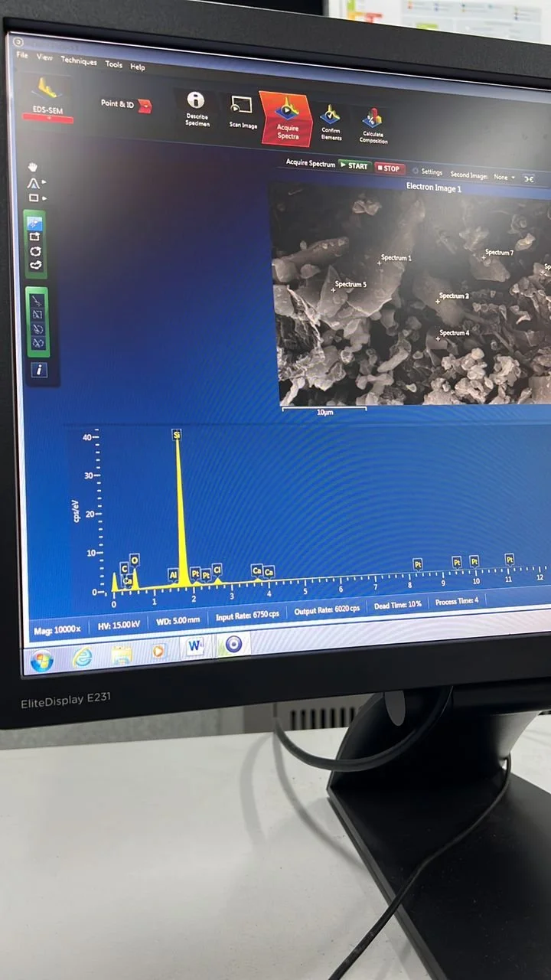Click the link images icon beside None
This screenshot has width=551, height=980.
[528, 178]
